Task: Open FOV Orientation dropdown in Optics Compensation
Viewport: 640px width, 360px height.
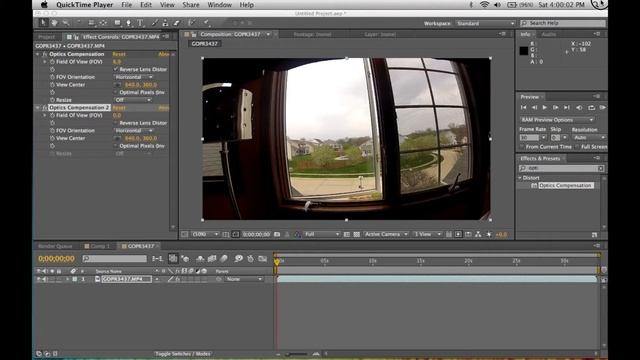Action: coord(133,77)
